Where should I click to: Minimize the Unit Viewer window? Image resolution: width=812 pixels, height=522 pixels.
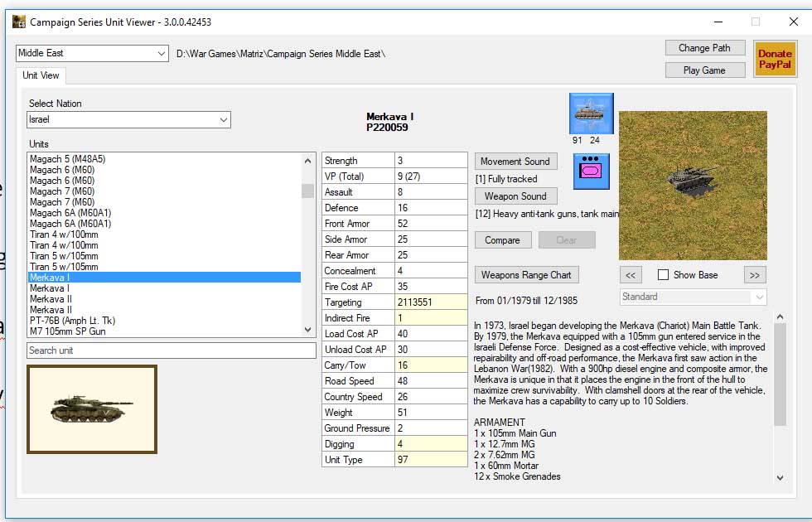[718, 22]
